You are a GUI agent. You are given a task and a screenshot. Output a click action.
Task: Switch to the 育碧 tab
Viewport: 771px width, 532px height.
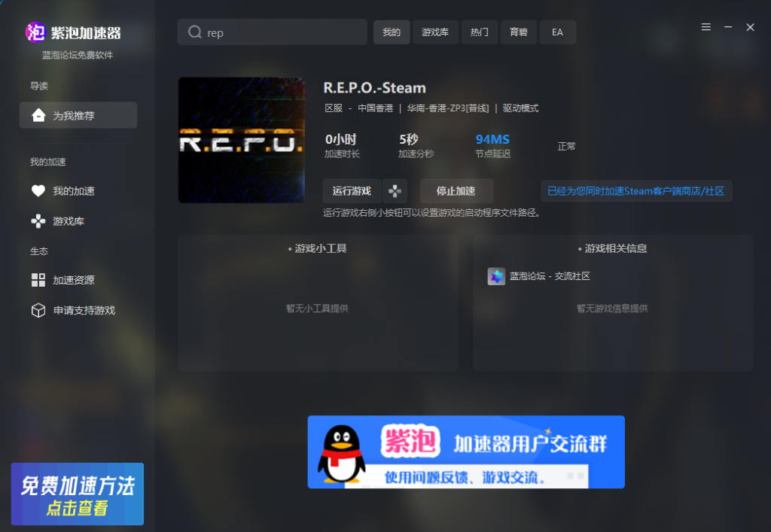[x=518, y=32]
